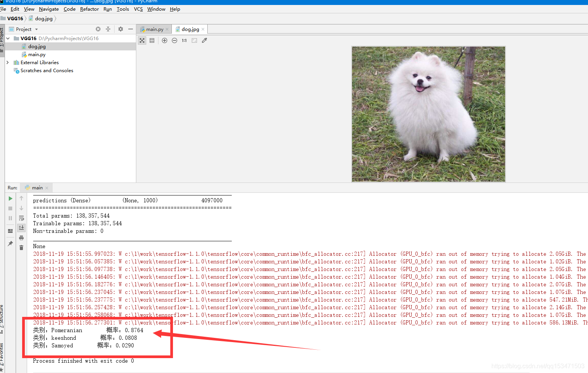Click the dog image preview
The height and width of the screenshot is (373, 588).
point(428,114)
